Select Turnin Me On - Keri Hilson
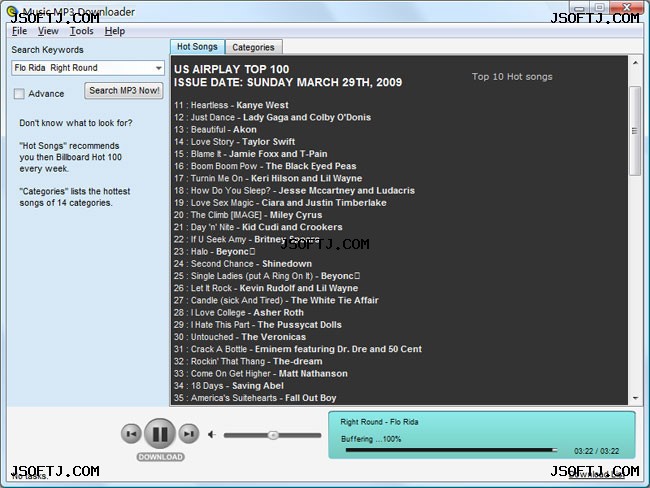The width and height of the screenshot is (650, 488). click(268, 179)
